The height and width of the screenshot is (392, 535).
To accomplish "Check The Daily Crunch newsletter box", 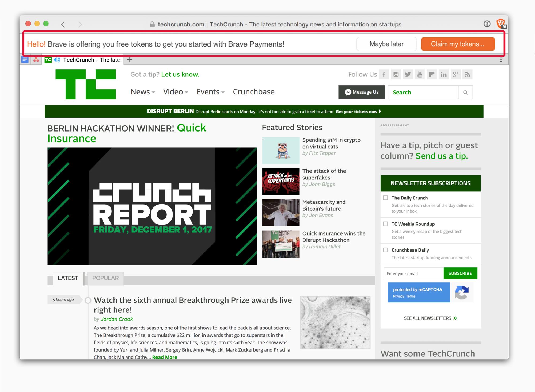I will [385, 198].
